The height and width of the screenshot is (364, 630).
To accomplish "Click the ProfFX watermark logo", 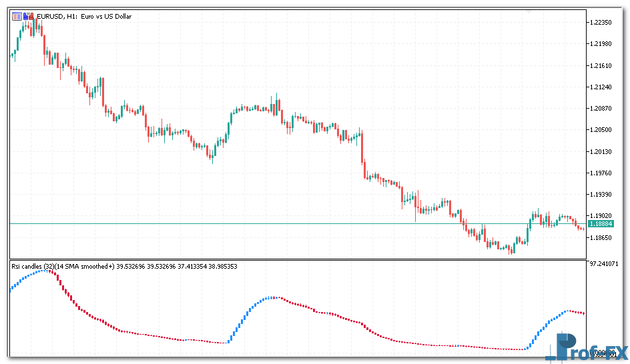I will tap(586, 349).
